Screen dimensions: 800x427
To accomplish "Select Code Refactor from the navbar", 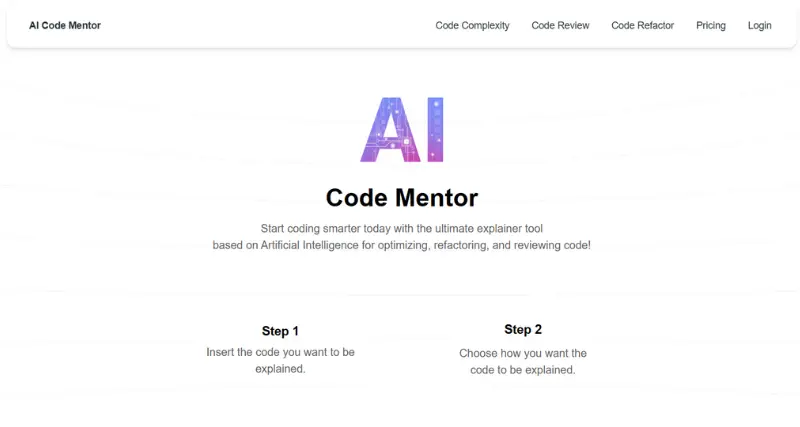I will 642,26.
